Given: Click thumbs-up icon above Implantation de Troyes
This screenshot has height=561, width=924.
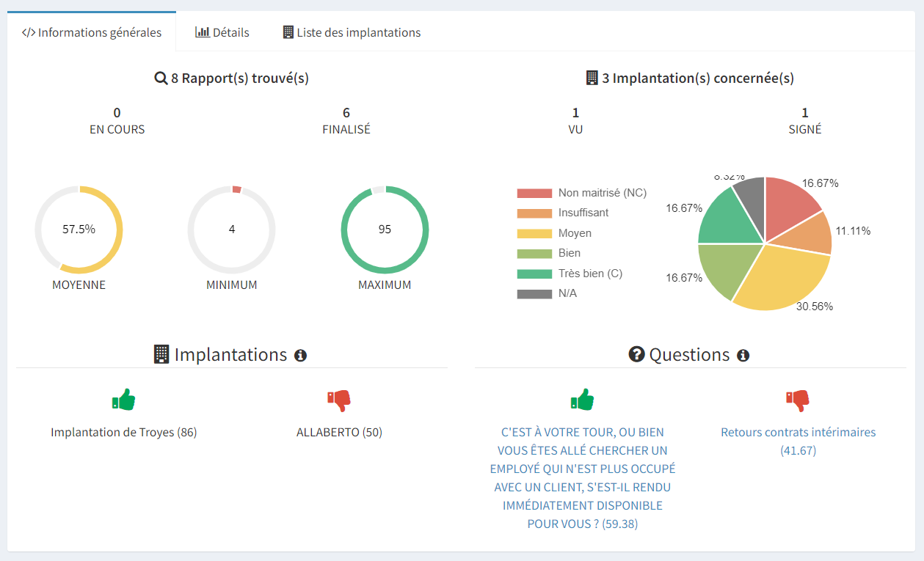Looking at the screenshot, I should 123,400.
